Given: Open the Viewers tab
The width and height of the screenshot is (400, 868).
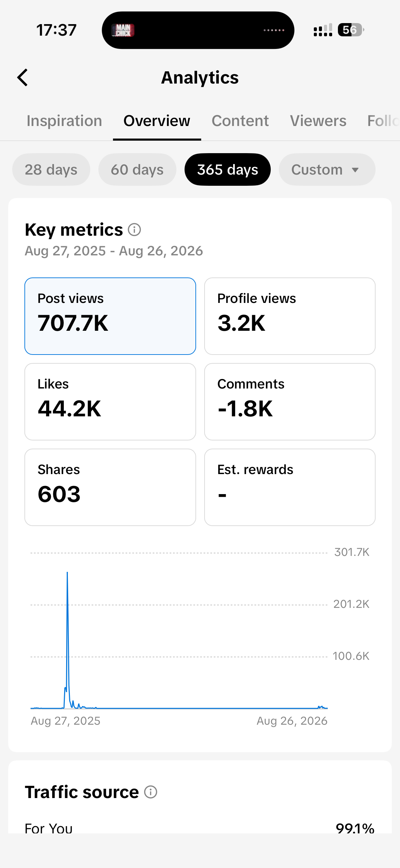Looking at the screenshot, I should pos(318,121).
